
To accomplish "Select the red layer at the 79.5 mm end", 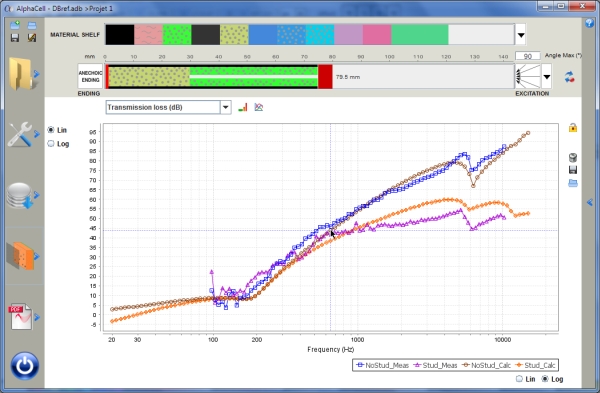I will coord(325,77).
